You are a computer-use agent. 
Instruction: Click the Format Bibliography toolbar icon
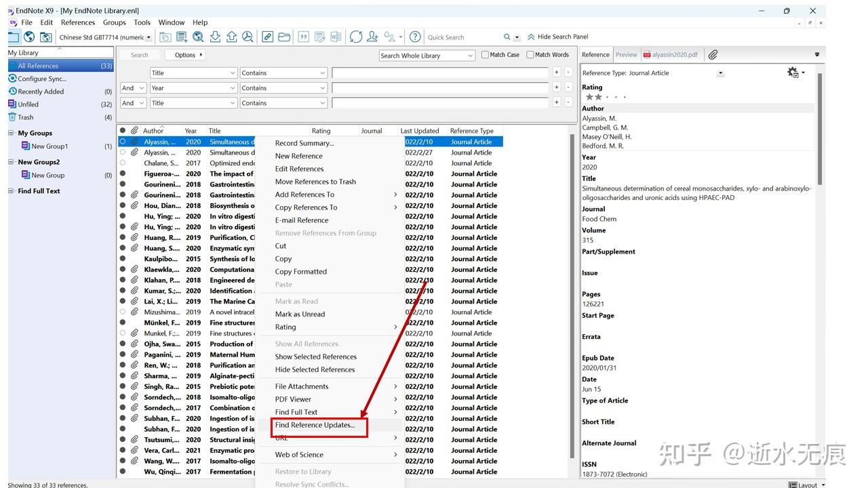point(320,37)
